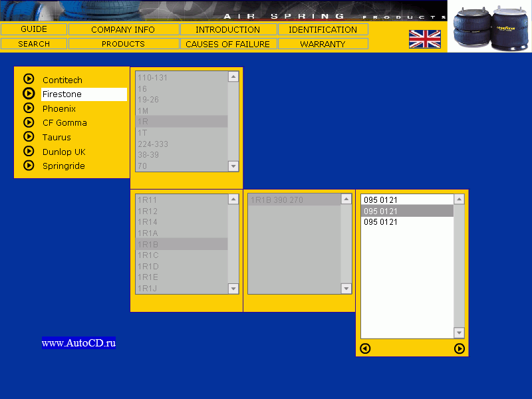
Task: Click the arrow icon beside Contitech
Action: 29,78
